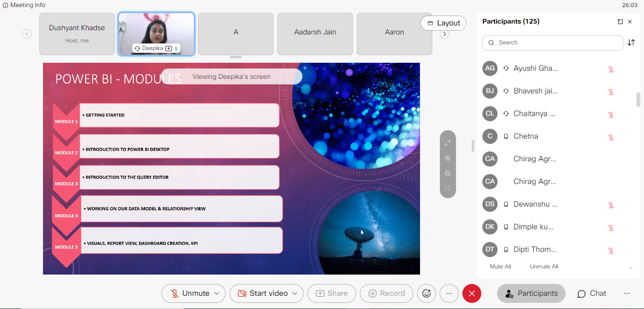Close the Participants panel
The image size is (644, 309).
click(x=630, y=22)
